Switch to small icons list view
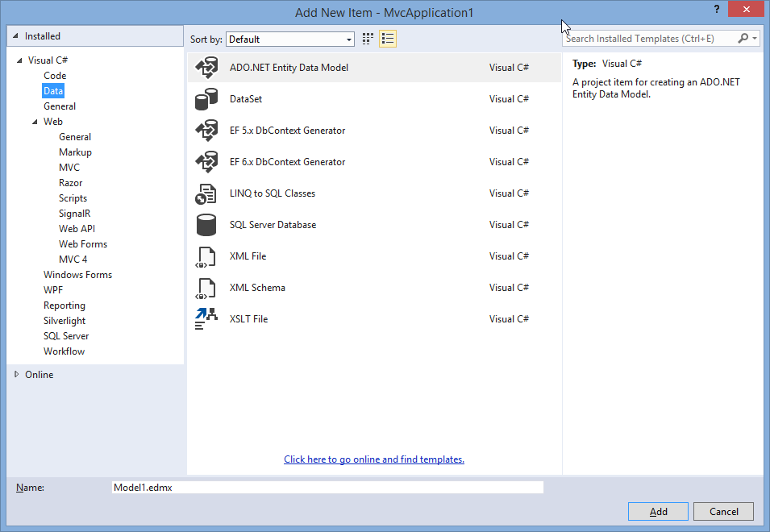Image resolution: width=770 pixels, height=532 pixels. tap(388, 39)
